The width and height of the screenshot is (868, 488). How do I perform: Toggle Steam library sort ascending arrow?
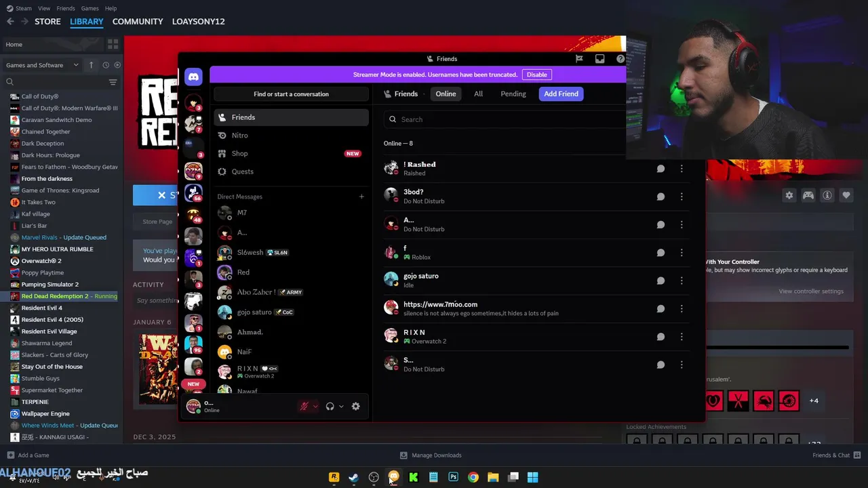tap(92, 65)
